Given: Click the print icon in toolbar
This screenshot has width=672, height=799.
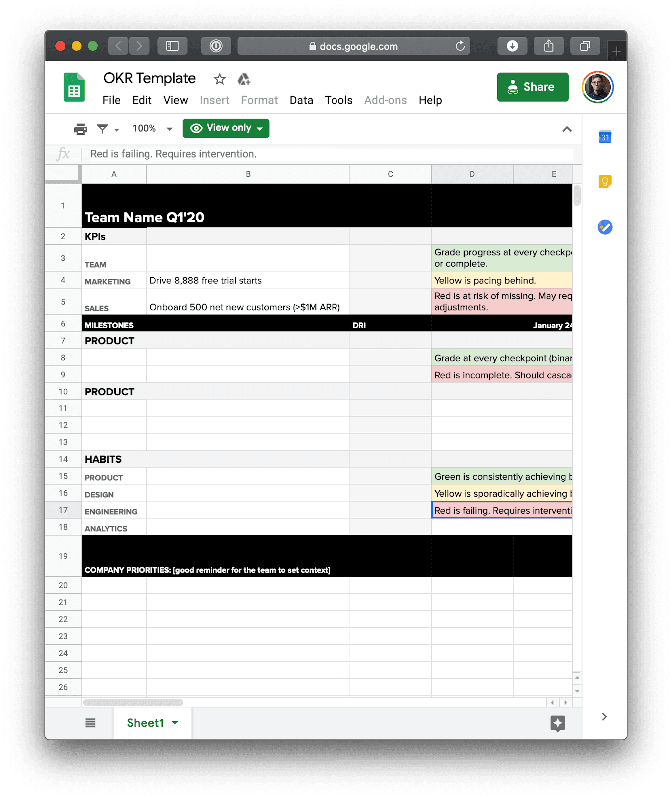Looking at the screenshot, I should [x=80, y=129].
